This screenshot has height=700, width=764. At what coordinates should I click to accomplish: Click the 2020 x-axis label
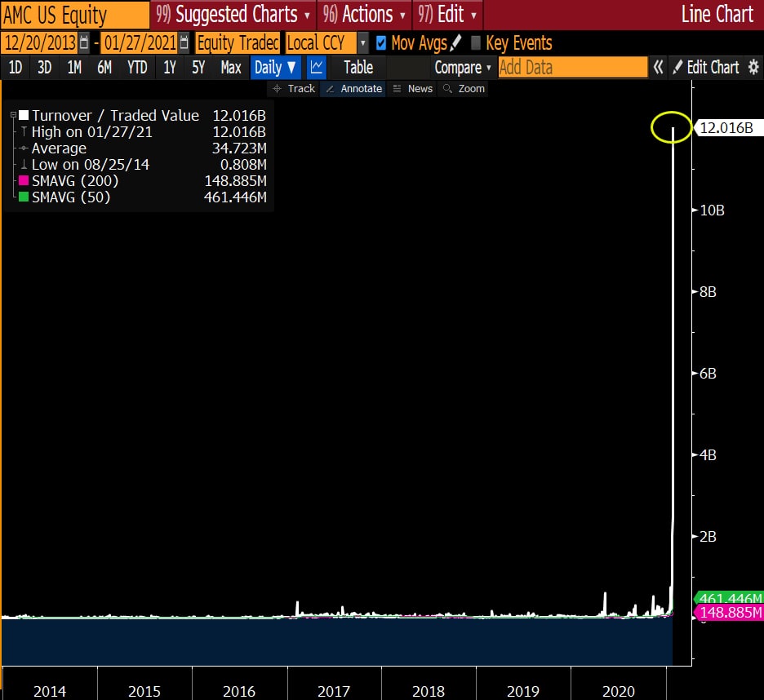click(619, 691)
